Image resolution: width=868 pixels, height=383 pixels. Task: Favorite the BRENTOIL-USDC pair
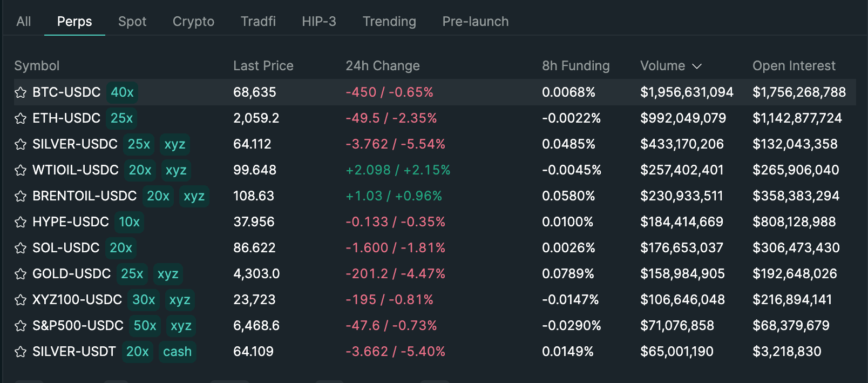tap(21, 196)
